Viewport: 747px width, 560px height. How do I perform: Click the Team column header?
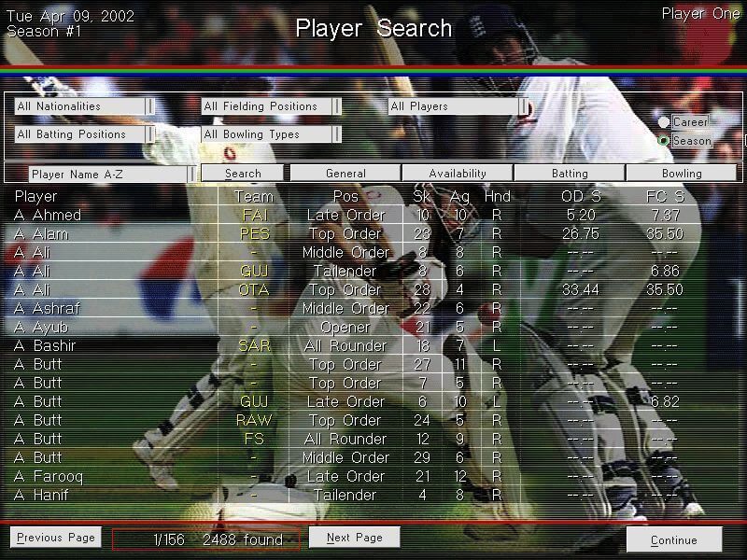254,197
